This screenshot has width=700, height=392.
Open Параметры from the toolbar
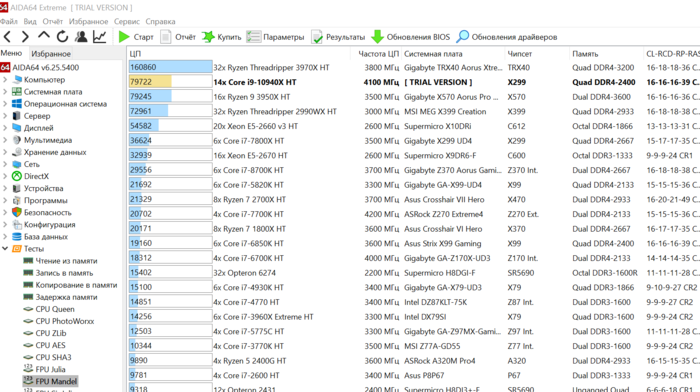pyautogui.click(x=275, y=37)
